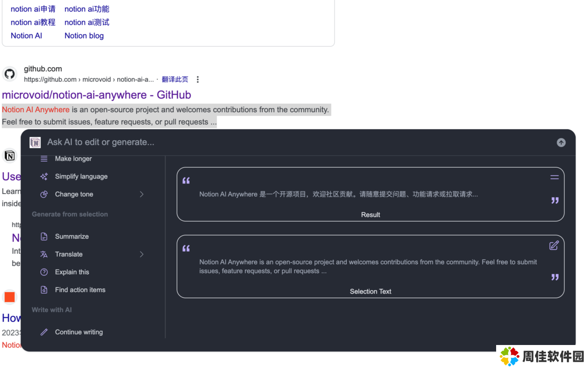This screenshot has width=588, height=368.
Task: Click the Notion logo in prompt bar
Action: pyautogui.click(x=35, y=143)
